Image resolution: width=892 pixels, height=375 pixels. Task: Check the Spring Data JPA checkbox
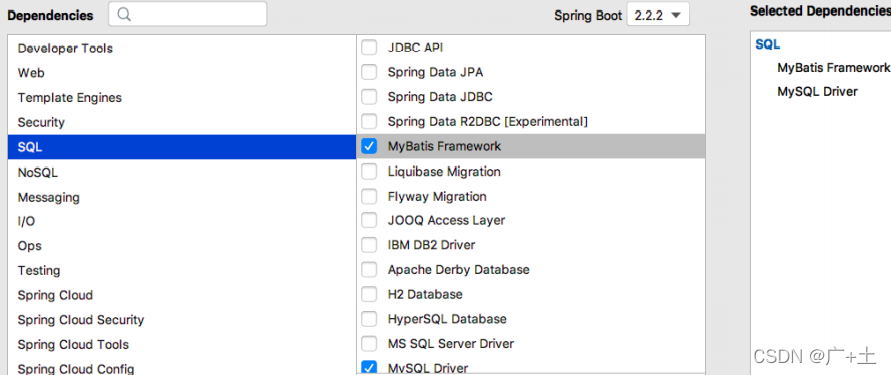click(369, 72)
